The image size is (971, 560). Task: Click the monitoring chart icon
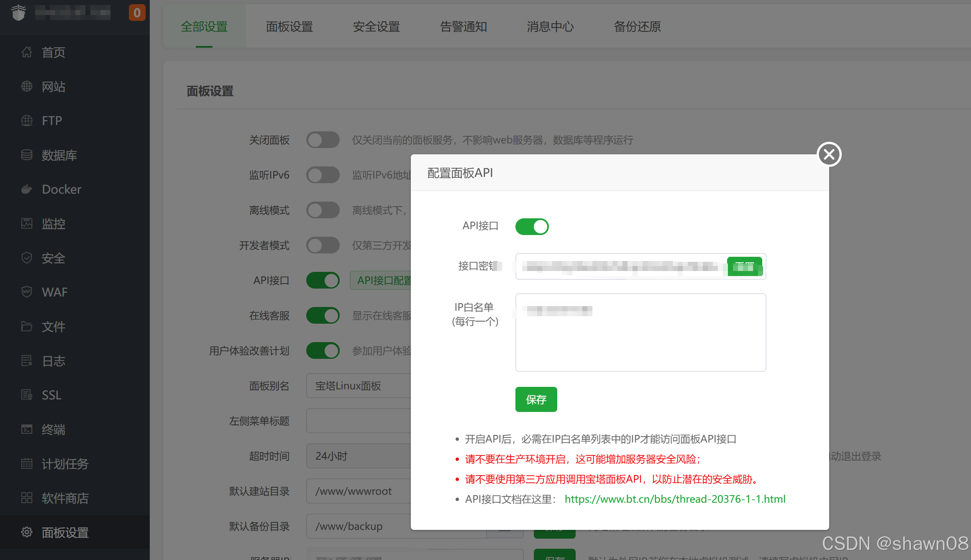click(x=27, y=224)
